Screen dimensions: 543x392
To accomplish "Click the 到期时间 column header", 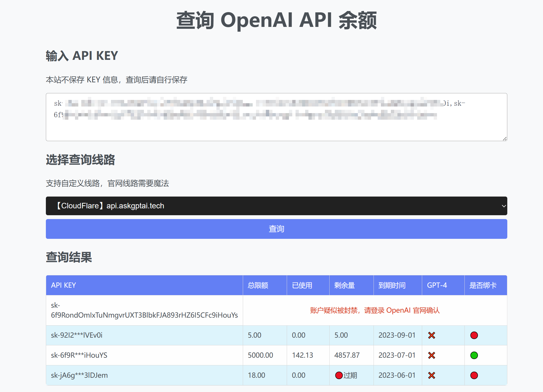I will tap(392, 285).
